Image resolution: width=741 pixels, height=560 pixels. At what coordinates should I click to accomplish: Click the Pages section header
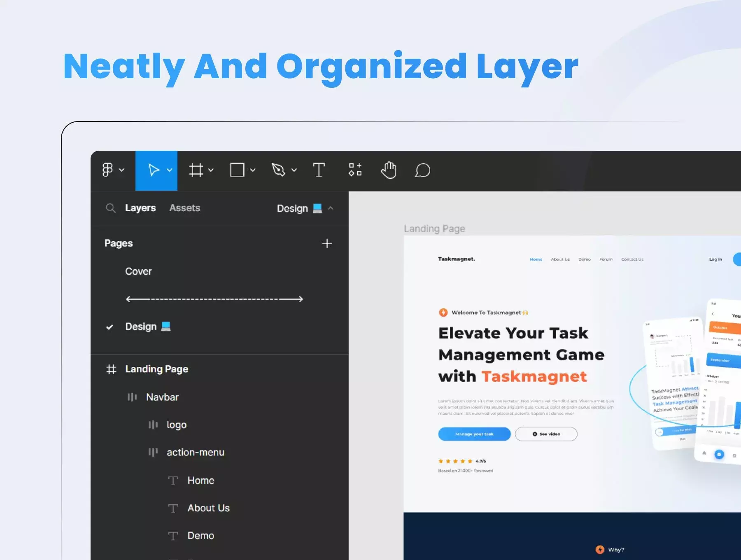(119, 243)
